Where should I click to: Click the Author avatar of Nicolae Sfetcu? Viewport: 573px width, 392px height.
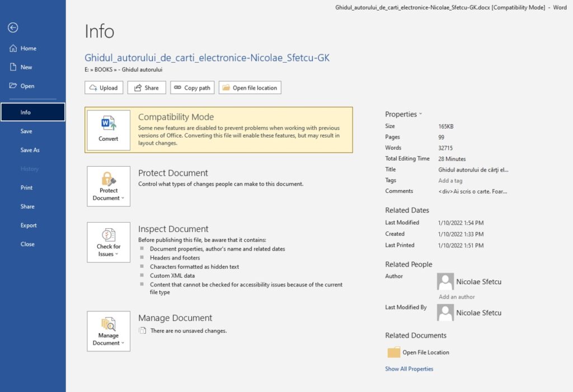click(445, 281)
